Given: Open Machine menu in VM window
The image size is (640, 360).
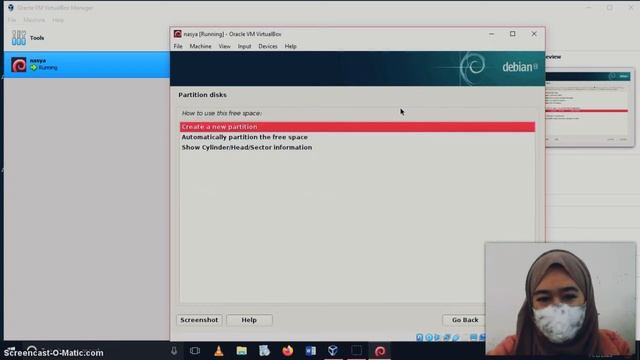Looking at the screenshot, I should coord(200,47).
